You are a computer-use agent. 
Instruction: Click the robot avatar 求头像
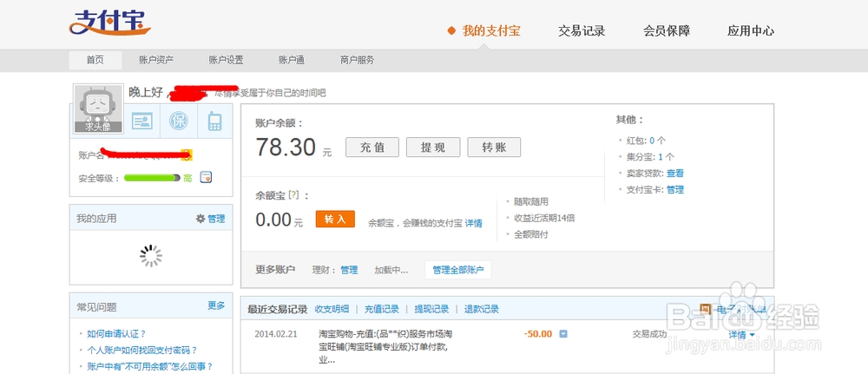(x=98, y=109)
